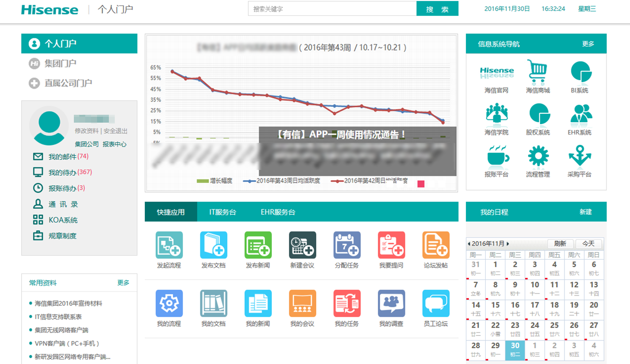Open 海信商城 shopping cart icon

537,72
